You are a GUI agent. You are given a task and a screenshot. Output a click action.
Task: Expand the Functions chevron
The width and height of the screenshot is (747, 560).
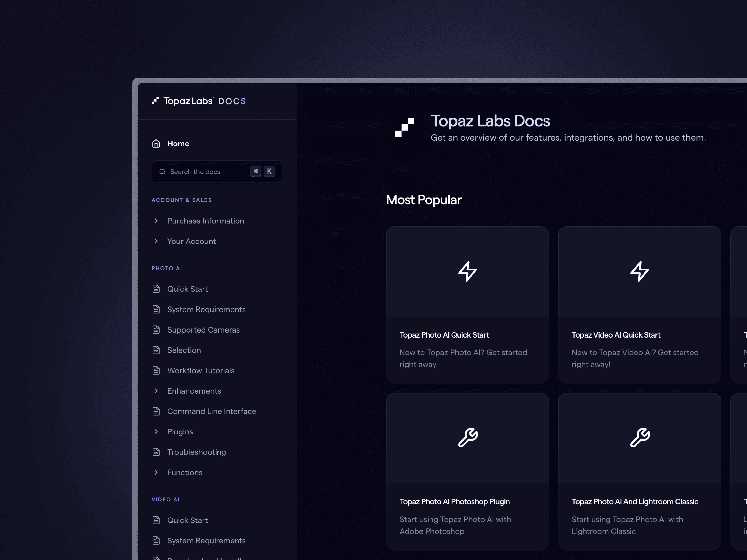point(156,472)
